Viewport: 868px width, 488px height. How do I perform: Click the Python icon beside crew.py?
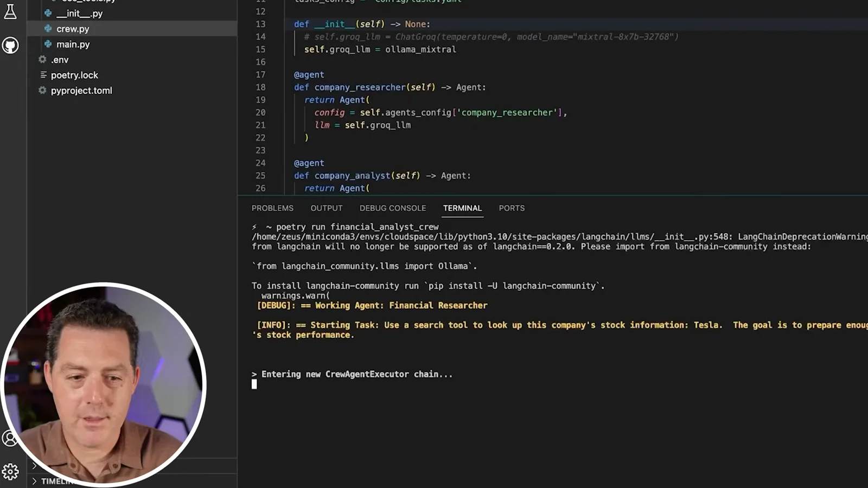pos(48,29)
